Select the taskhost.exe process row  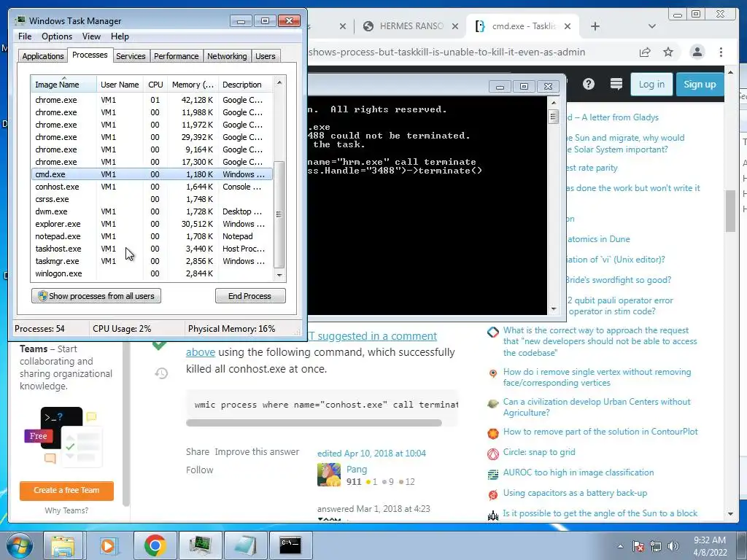pos(152,249)
